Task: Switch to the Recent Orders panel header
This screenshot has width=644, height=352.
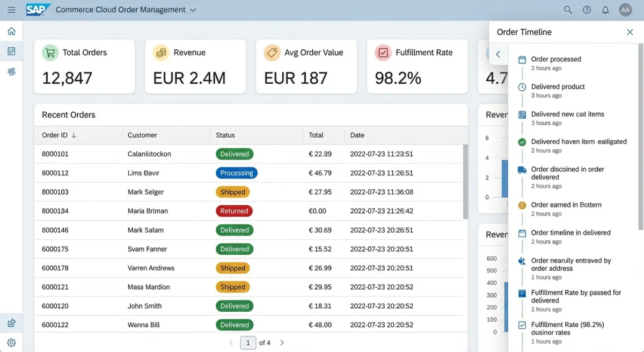Action: 68,114
